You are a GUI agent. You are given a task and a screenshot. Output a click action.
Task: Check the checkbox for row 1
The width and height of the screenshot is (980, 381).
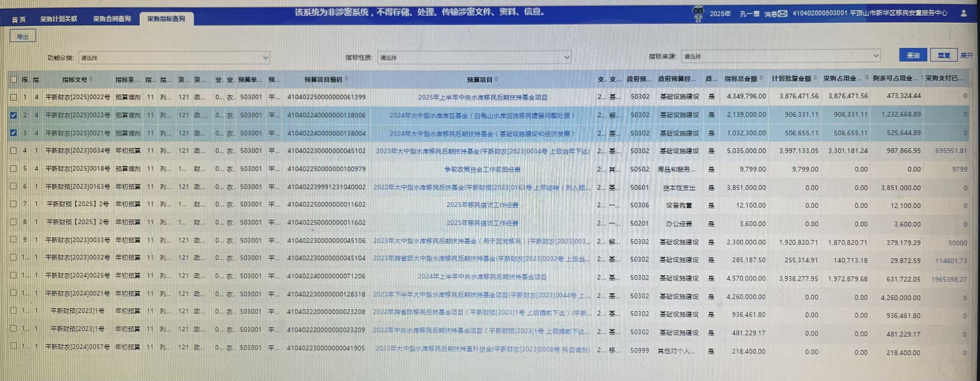click(14, 97)
